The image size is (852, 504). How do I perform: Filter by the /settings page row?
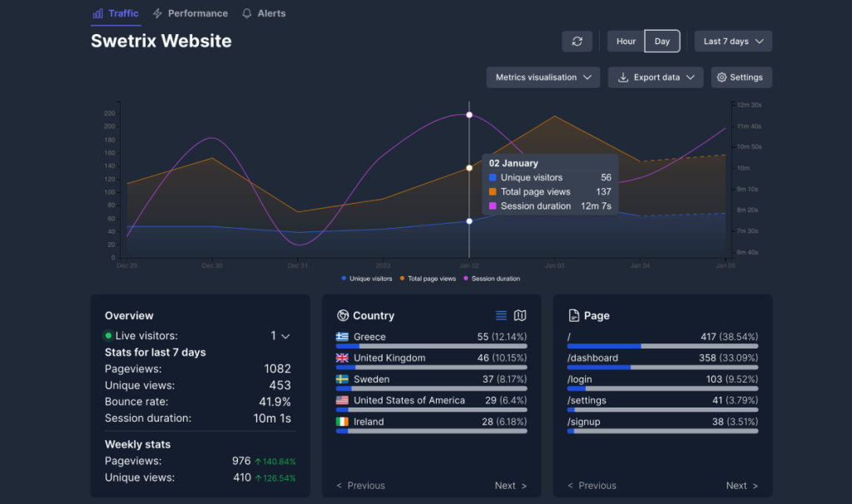(662, 400)
